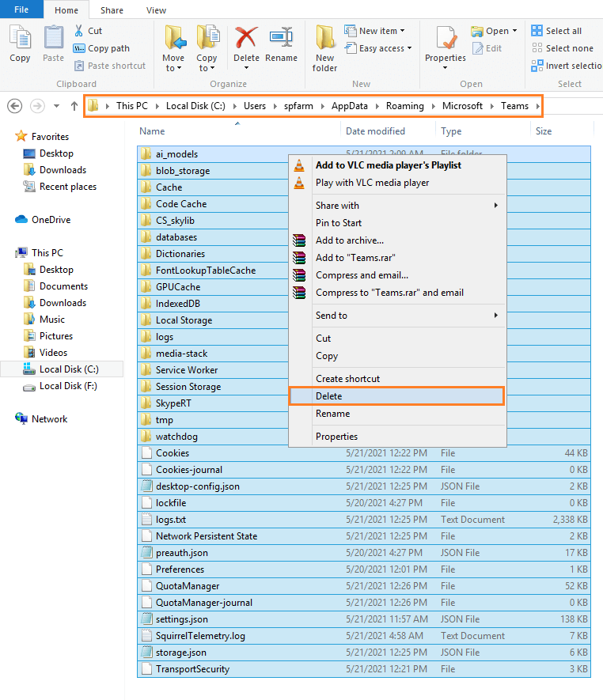Choose Add to "Teams.rar" context entry
This screenshot has width=603, height=700.
[397, 258]
